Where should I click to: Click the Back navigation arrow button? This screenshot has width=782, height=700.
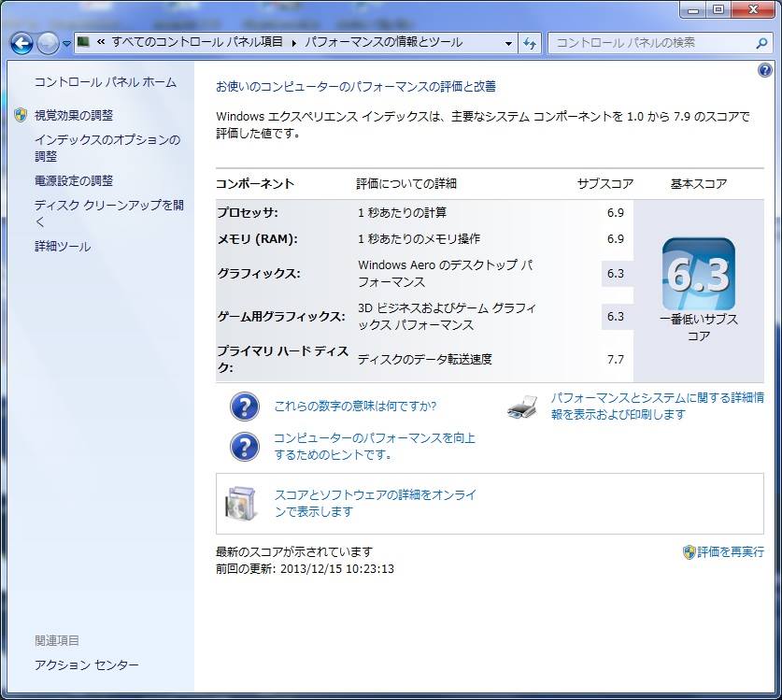pyautogui.click(x=21, y=43)
